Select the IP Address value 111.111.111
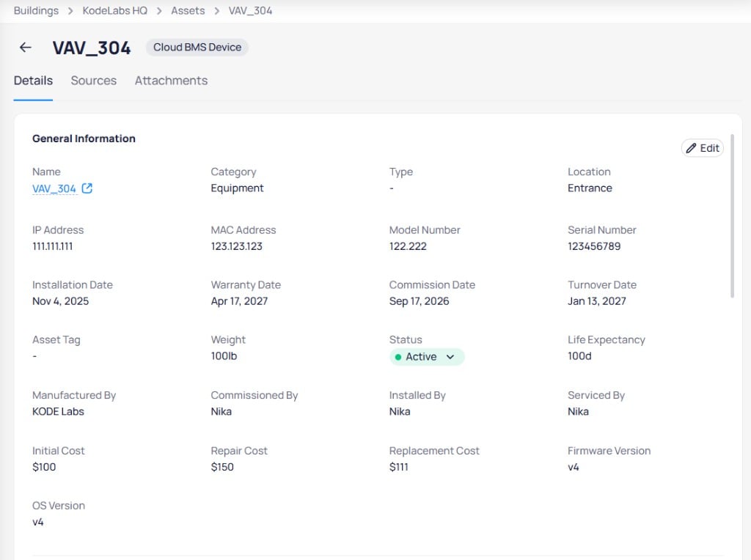Screen dimensions: 751x560 [x=53, y=246]
